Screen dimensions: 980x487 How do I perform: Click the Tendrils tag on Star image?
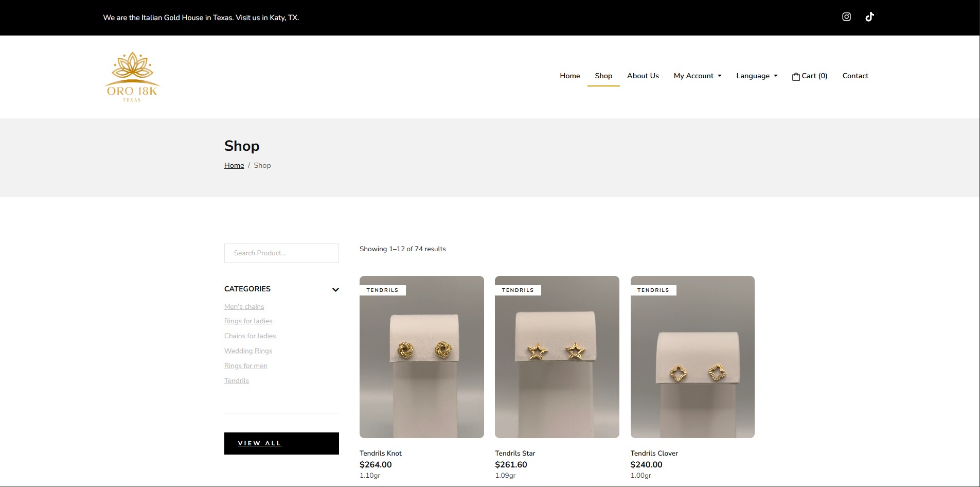(x=518, y=290)
